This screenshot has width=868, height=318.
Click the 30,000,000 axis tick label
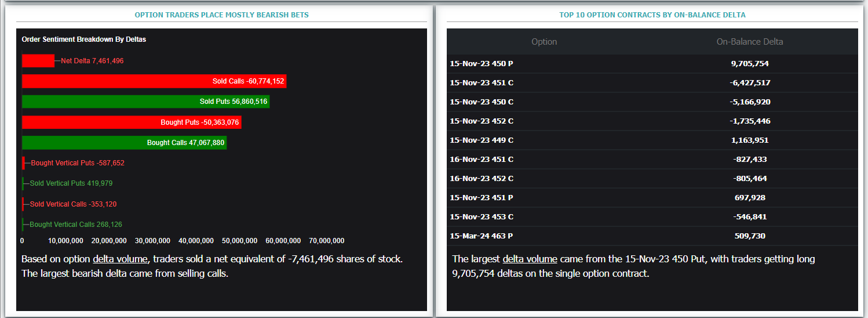click(152, 241)
